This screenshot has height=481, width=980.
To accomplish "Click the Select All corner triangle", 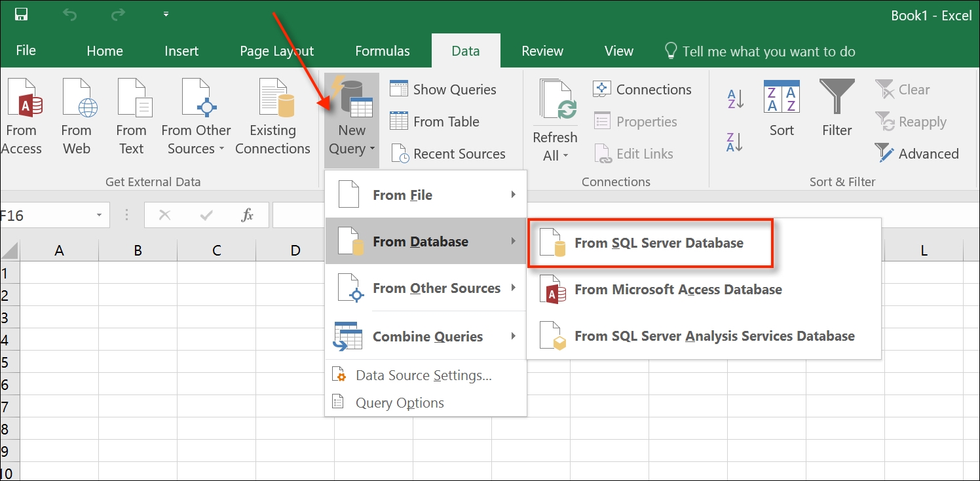I will (9, 250).
